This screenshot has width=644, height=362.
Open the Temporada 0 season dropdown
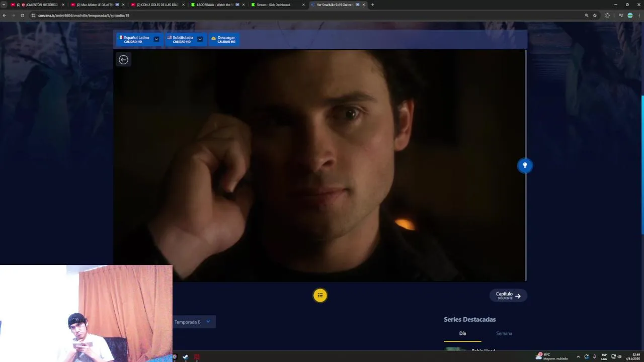194,322
